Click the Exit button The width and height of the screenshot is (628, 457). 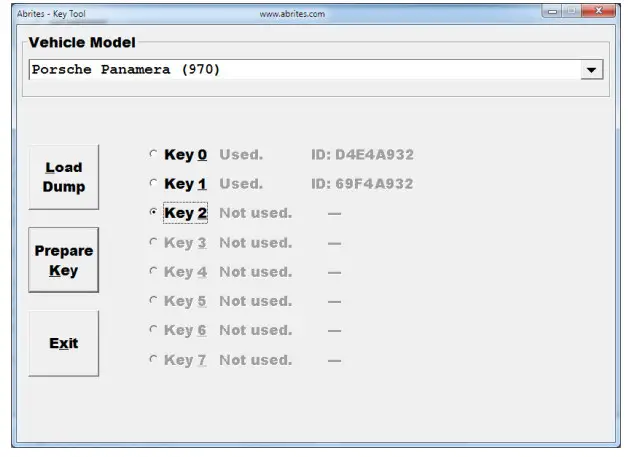pyautogui.click(x=64, y=343)
